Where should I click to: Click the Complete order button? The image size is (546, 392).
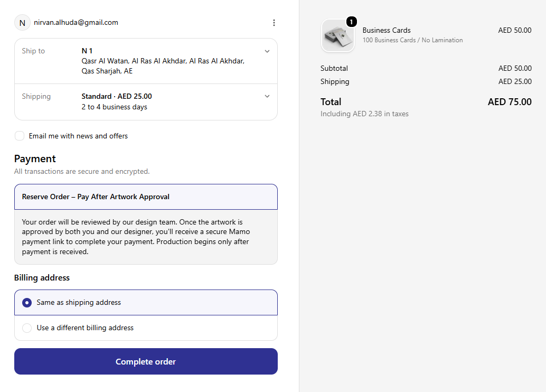[x=146, y=361]
